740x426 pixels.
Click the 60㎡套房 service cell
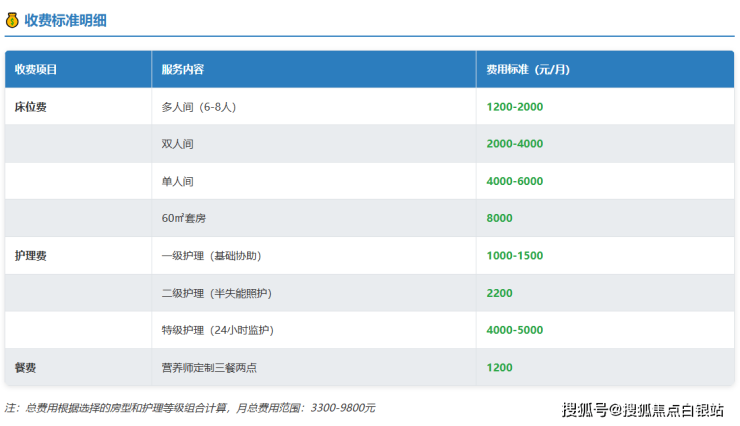coord(184,218)
